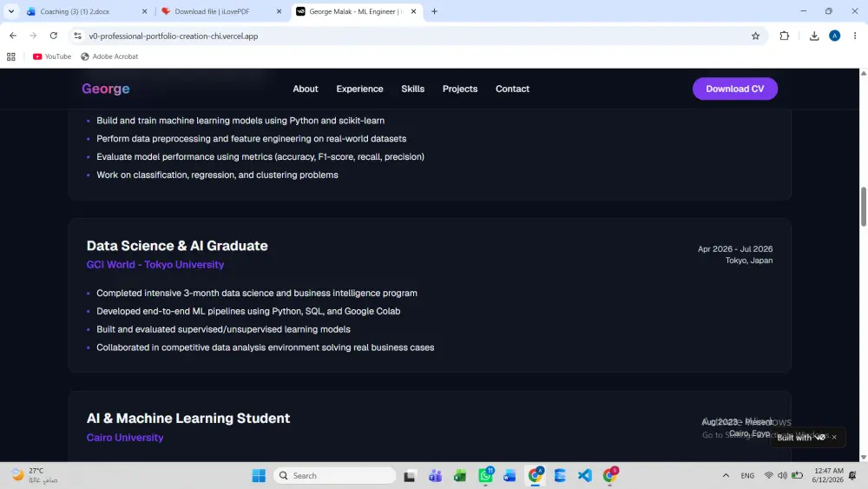Viewport: 868px width, 489px height.
Task: Open a new browser tab
Action: pos(435,11)
